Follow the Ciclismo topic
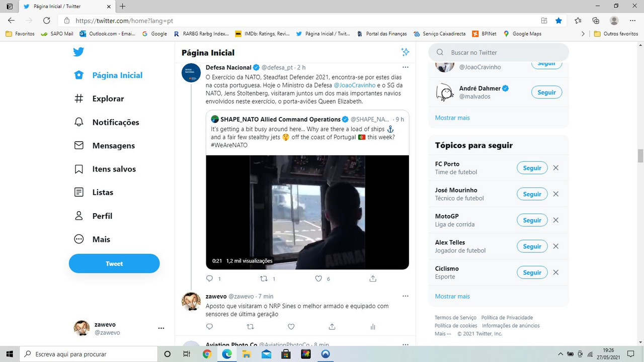This screenshot has width=644, height=362. [532, 273]
